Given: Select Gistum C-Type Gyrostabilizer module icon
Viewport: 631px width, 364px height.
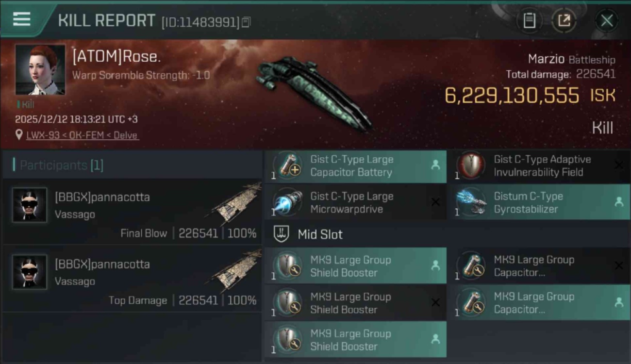Looking at the screenshot, I should pyautogui.click(x=472, y=203).
